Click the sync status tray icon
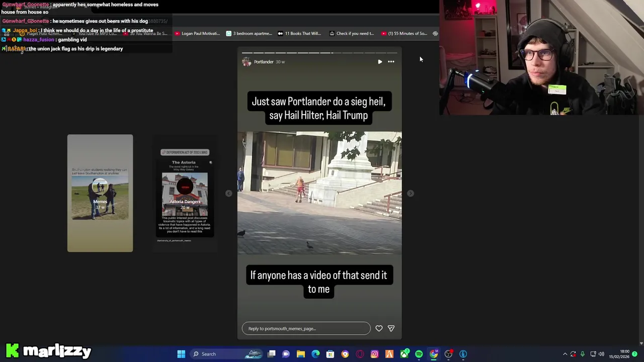 (573, 354)
